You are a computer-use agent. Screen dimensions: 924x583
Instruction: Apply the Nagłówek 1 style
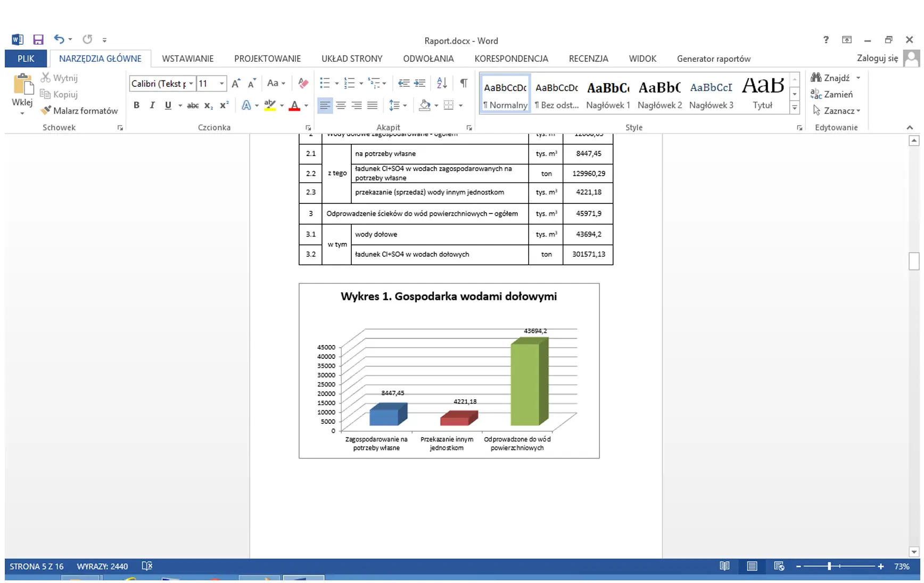coord(608,94)
